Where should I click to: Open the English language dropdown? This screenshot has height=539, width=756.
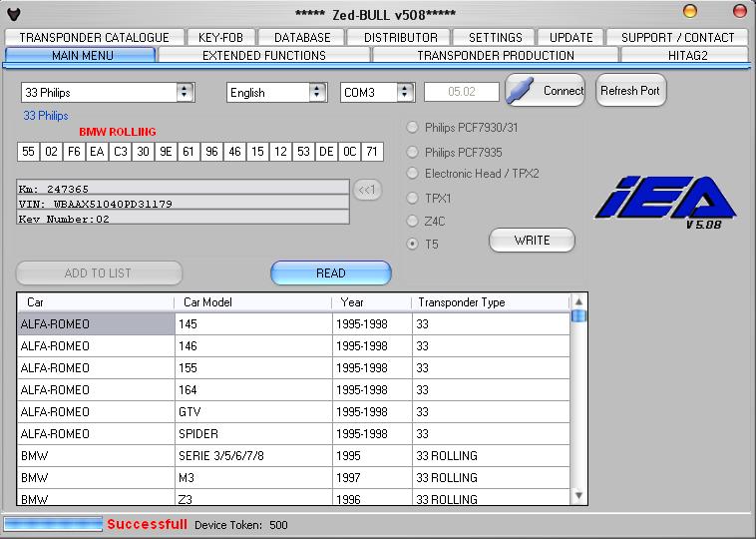pyautogui.click(x=276, y=92)
